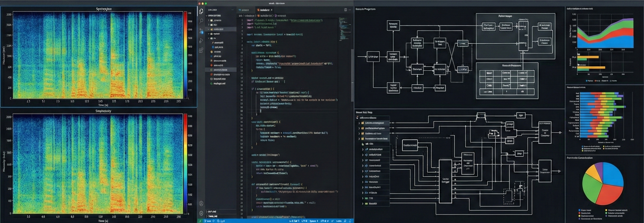Click the errors and warnings status counter

[221, 221]
